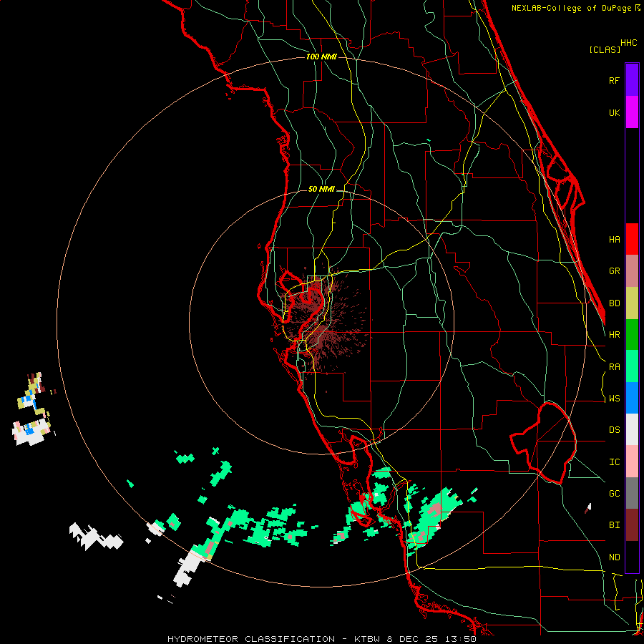This screenshot has width=644, height=644.
Task: Click the "RA" legend label
Action: click(x=614, y=367)
